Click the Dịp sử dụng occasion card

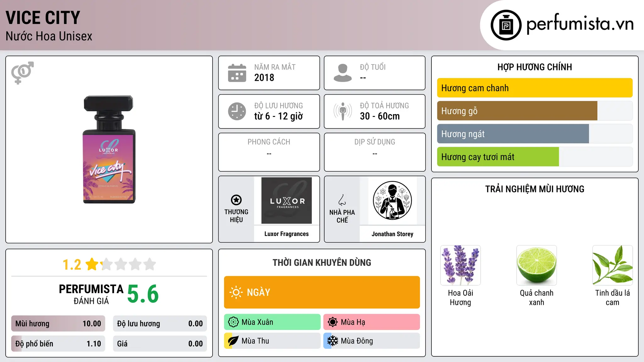[x=375, y=152]
